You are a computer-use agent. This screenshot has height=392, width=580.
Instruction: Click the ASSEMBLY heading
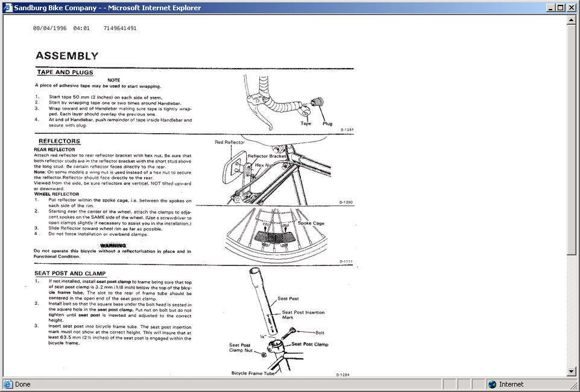(67, 56)
